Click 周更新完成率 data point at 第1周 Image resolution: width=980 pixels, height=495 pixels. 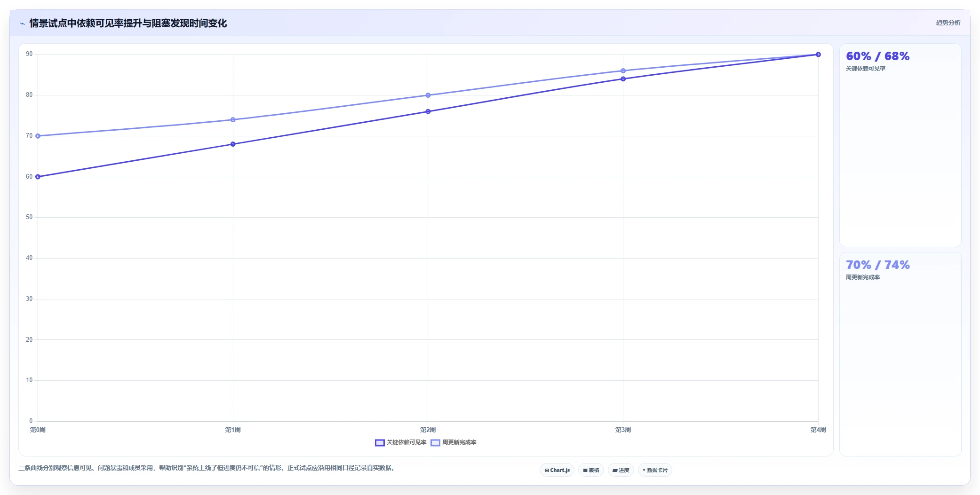(233, 120)
